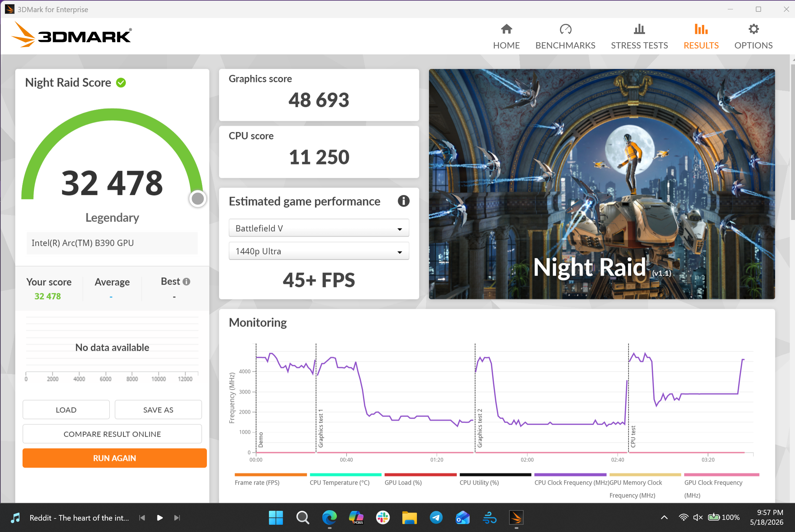Click COMPARE RESULT ONLINE button
The width and height of the screenshot is (795, 532).
click(x=112, y=434)
